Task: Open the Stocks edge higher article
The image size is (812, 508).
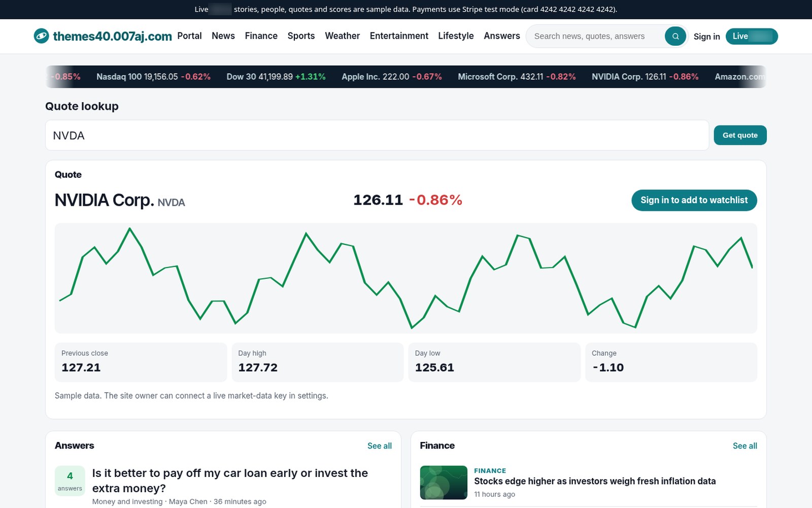Action: point(595,481)
